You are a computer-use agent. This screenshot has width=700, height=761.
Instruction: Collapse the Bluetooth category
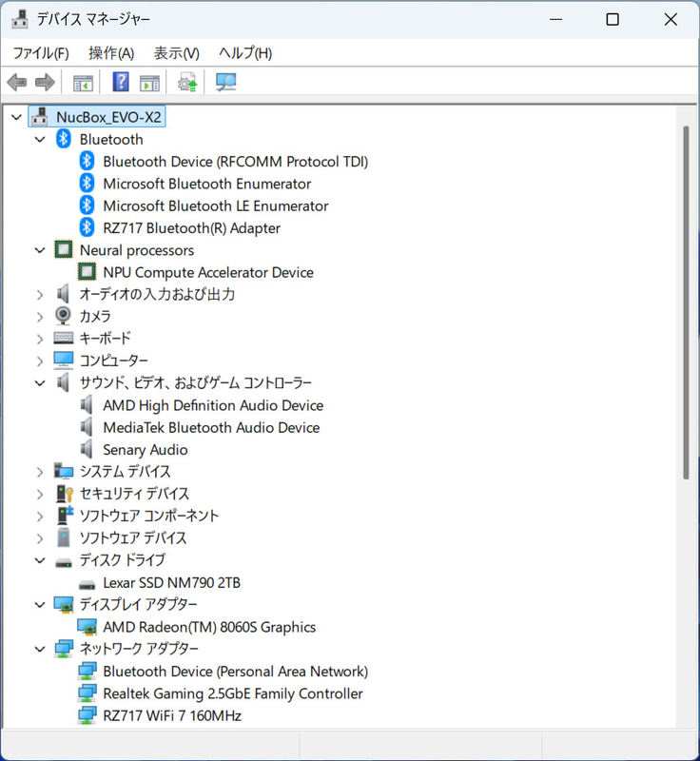pyautogui.click(x=40, y=139)
